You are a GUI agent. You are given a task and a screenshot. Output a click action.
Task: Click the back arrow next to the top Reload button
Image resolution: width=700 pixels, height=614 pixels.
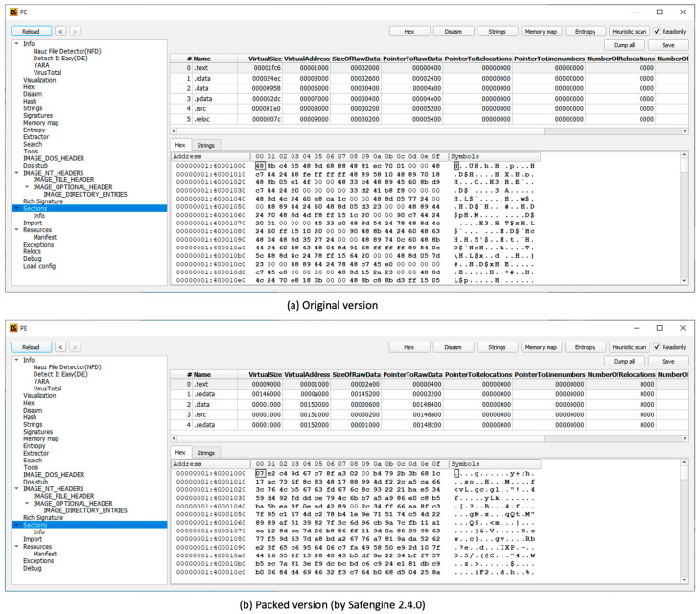pos(60,32)
